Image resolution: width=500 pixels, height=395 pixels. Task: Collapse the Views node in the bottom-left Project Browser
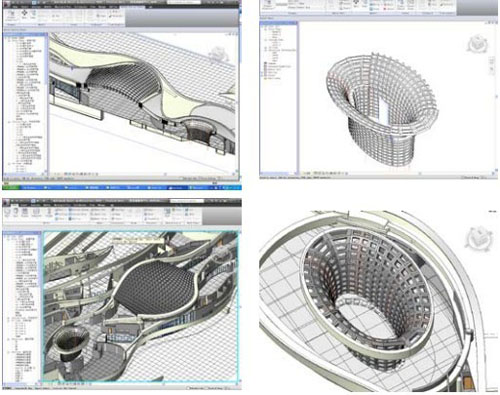[x=7, y=238]
